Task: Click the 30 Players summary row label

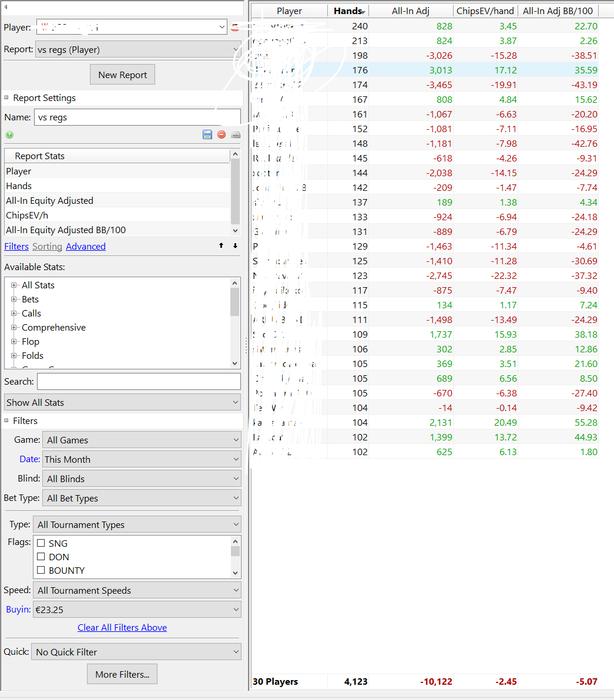Action: 275,682
